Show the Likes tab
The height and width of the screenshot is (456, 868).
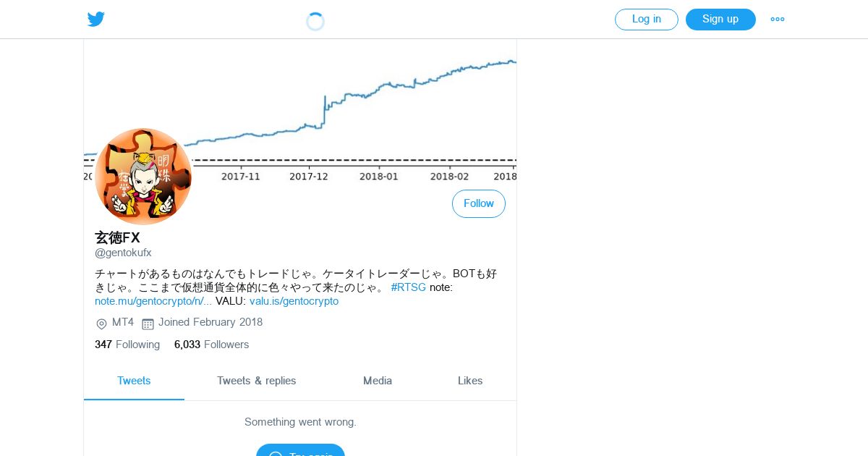tap(470, 381)
